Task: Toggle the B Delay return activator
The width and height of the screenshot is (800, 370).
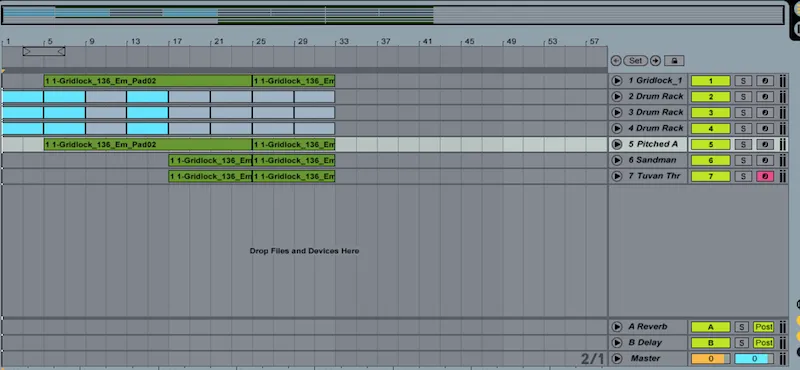Action: (x=711, y=343)
